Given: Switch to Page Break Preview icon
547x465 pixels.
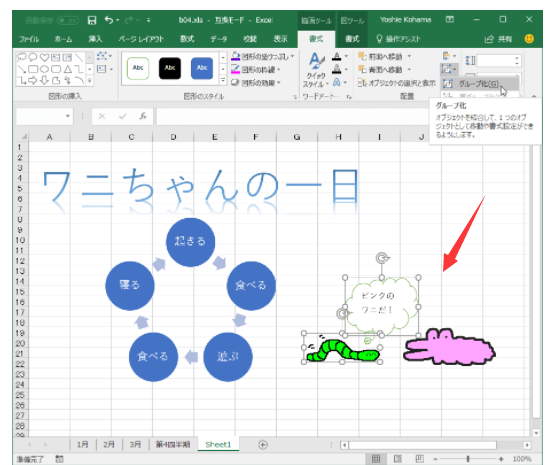Looking at the screenshot, I should click(420, 459).
